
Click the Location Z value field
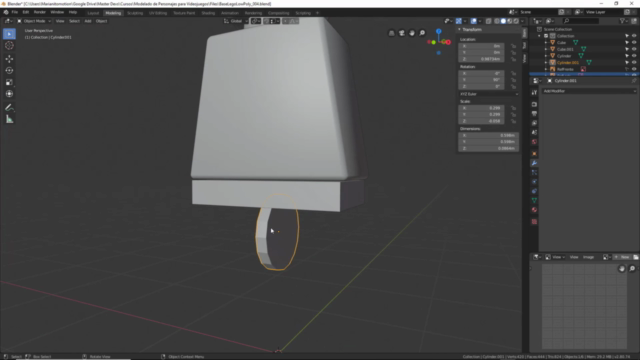[481, 59]
